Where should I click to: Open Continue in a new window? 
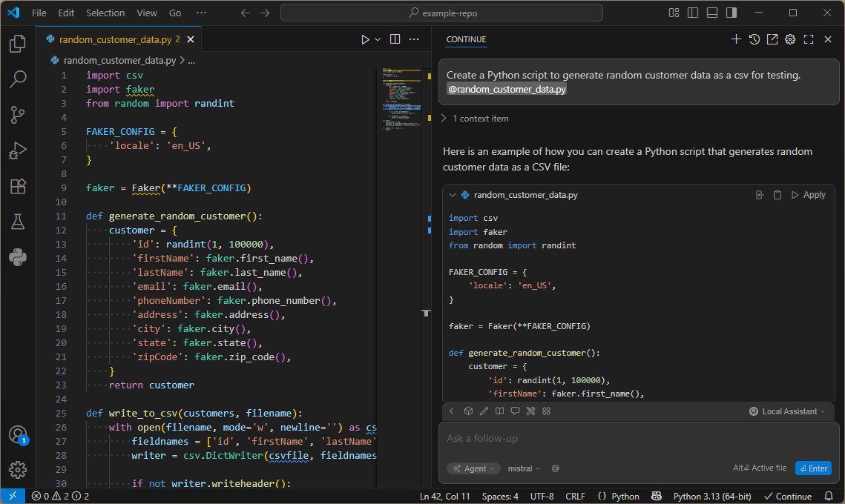(772, 39)
